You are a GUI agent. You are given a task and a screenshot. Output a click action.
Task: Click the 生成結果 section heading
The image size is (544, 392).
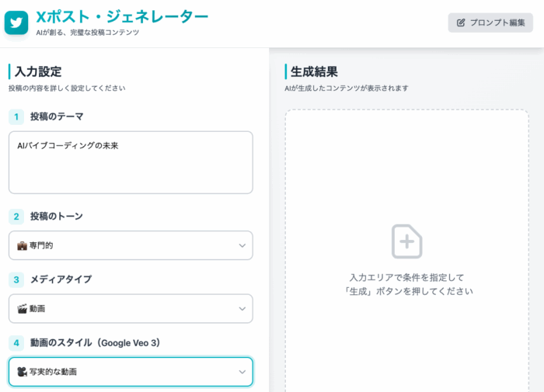pyautogui.click(x=314, y=72)
